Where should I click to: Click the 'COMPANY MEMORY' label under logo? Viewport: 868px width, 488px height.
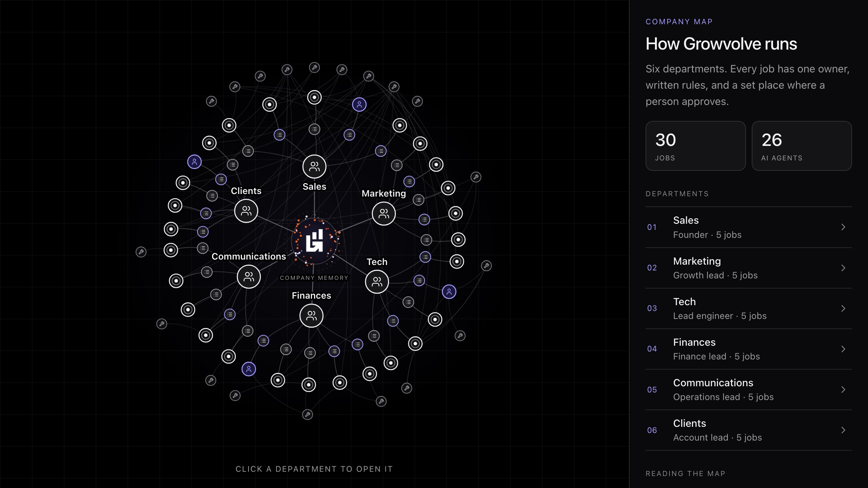point(314,278)
